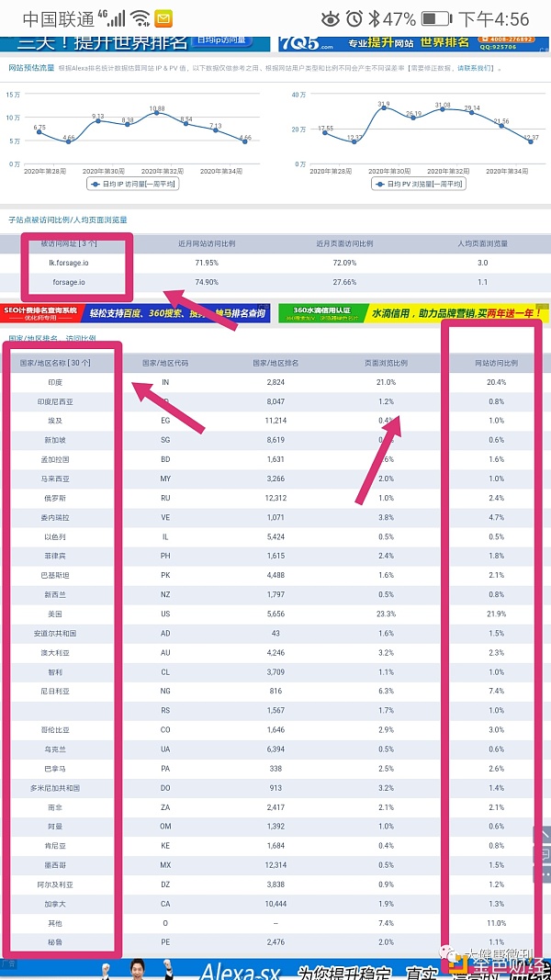The image size is (551, 980).
Task: Click the 国家/地区排名 column header
Action: (275, 363)
